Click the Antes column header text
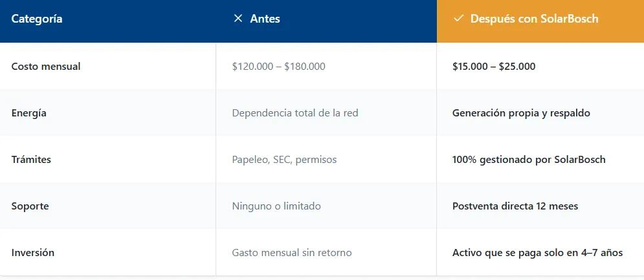644x280 pixels. tap(265, 19)
